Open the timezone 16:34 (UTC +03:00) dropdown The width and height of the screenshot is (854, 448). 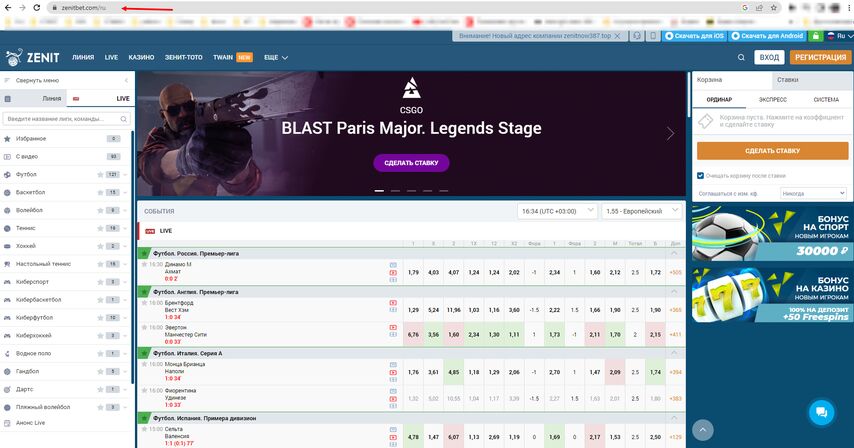pyautogui.click(x=557, y=211)
